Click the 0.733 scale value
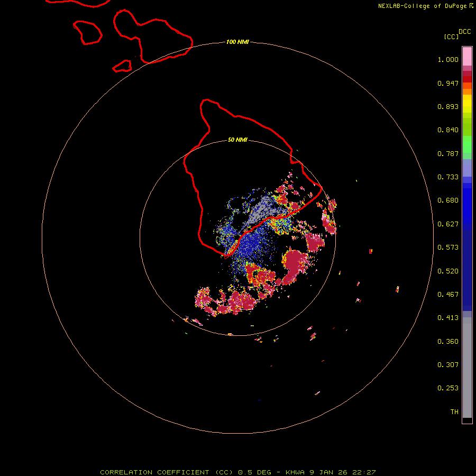This screenshot has width=476, height=476. pos(448,177)
